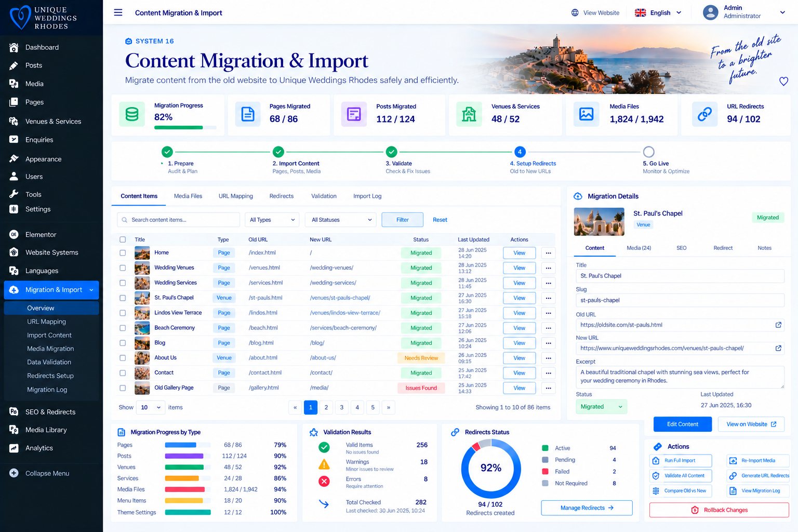
Task: Open the English language dropdown
Action: [x=658, y=12]
